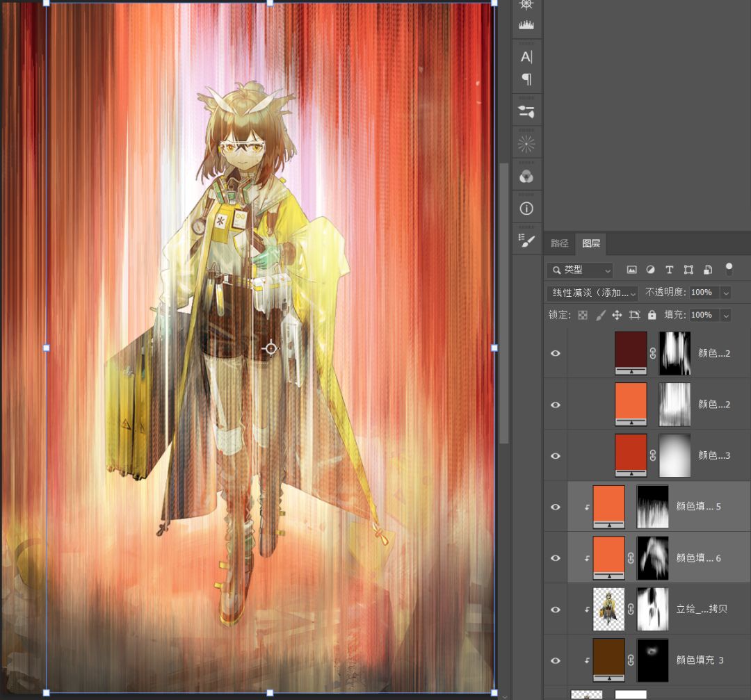The height and width of the screenshot is (700, 751).
Task: Toggle visibility of 立绘 拷贝 layer
Action: 555,610
